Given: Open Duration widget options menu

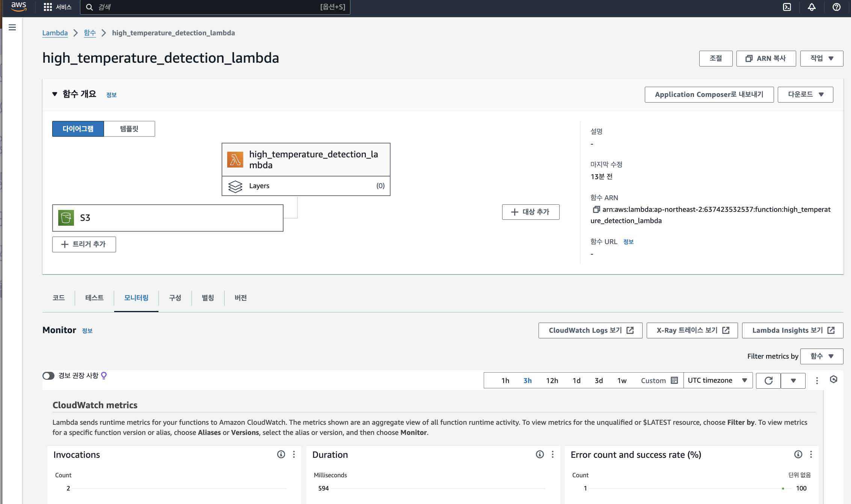Looking at the screenshot, I should tap(553, 454).
